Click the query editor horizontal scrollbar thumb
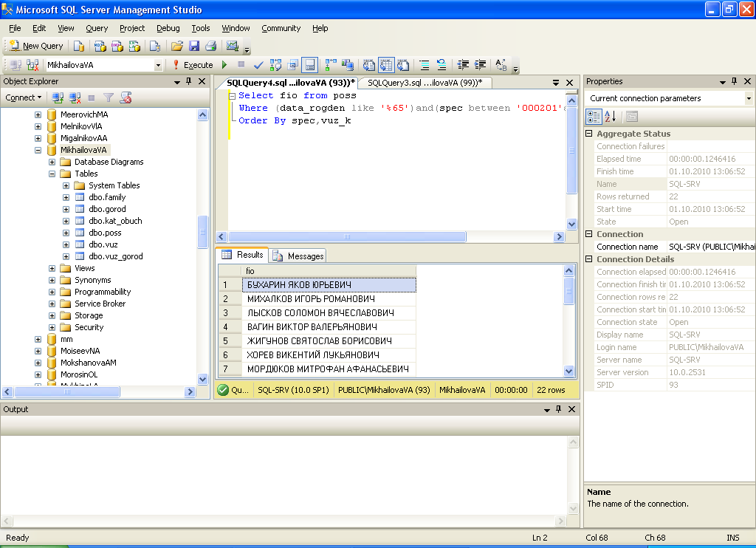Image resolution: width=756 pixels, height=548 pixels. [x=347, y=237]
